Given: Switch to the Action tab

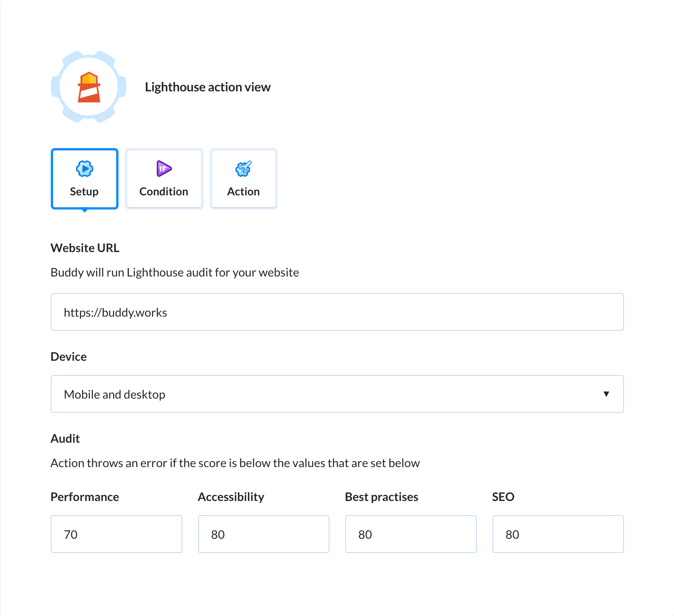Looking at the screenshot, I should (243, 191).
